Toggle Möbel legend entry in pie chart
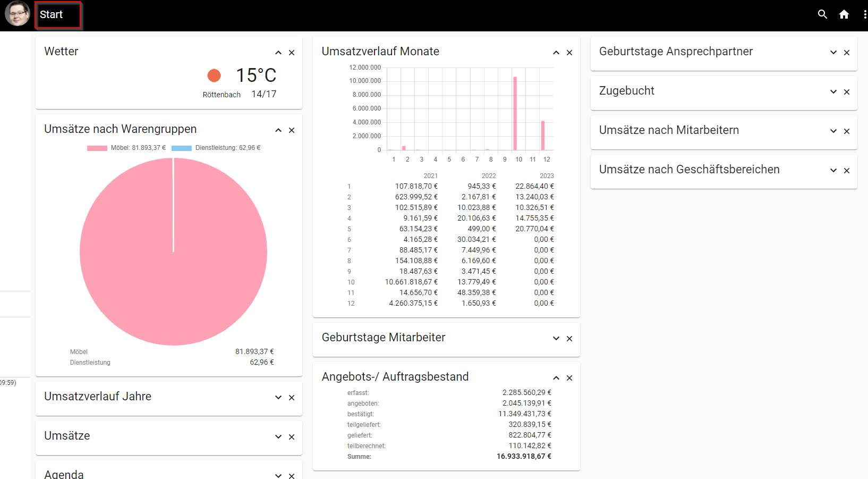 [126, 148]
